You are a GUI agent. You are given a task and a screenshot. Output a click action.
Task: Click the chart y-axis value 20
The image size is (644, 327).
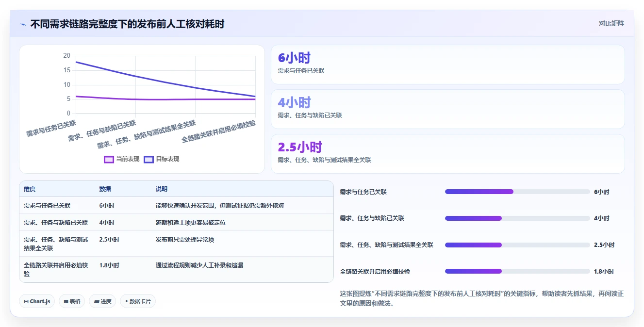(x=67, y=56)
